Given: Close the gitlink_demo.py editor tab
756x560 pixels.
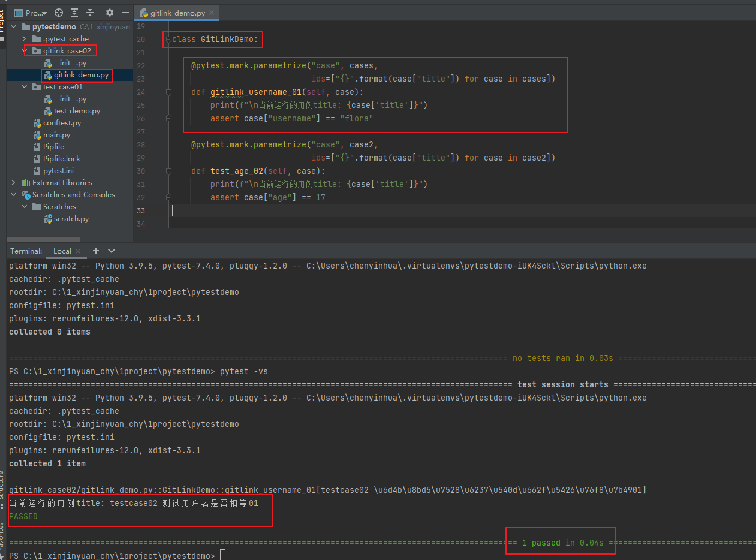Looking at the screenshot, I should coord(212,13).
